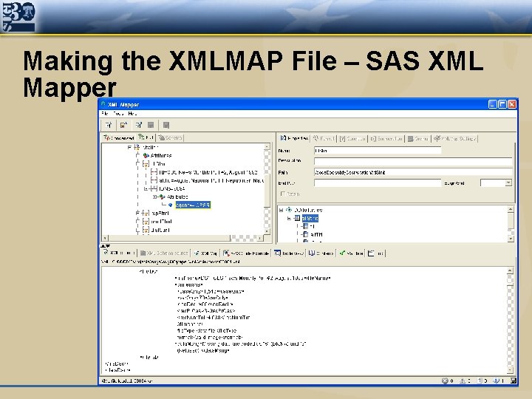
Task: Switch to the Contents tab
Action: coord(321,253)
